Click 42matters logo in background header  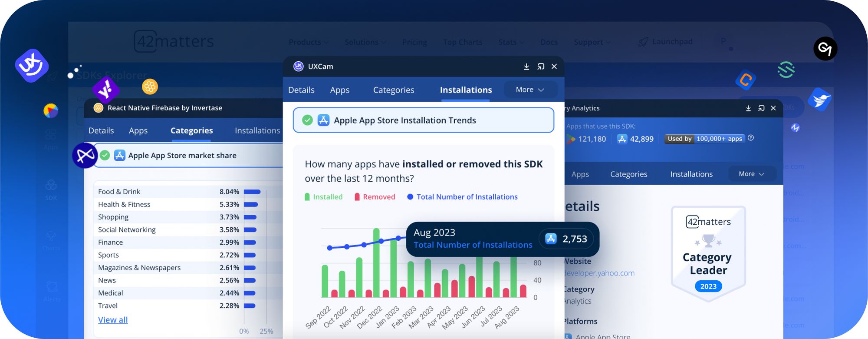[174, 41]
